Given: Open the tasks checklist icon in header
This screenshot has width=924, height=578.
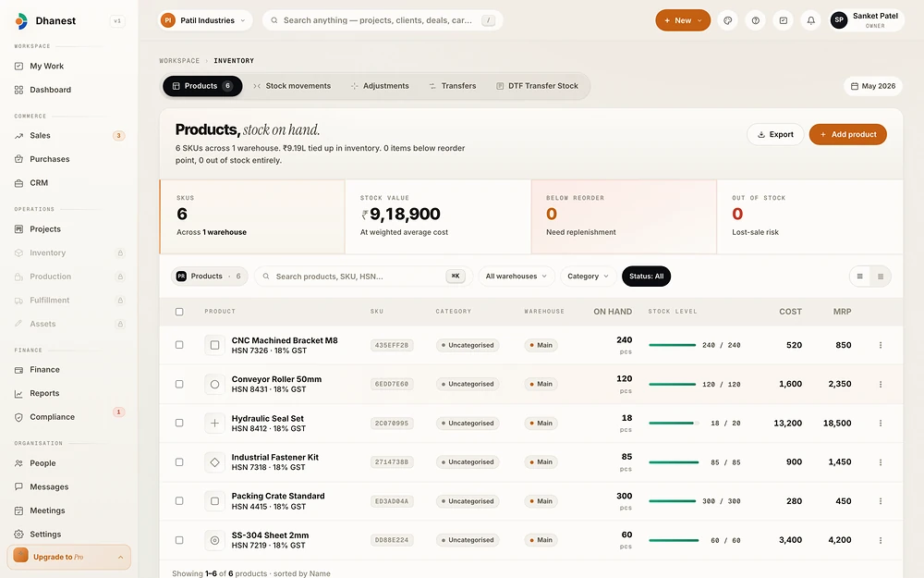Looking at the screenshot, I should pos(784,20).
